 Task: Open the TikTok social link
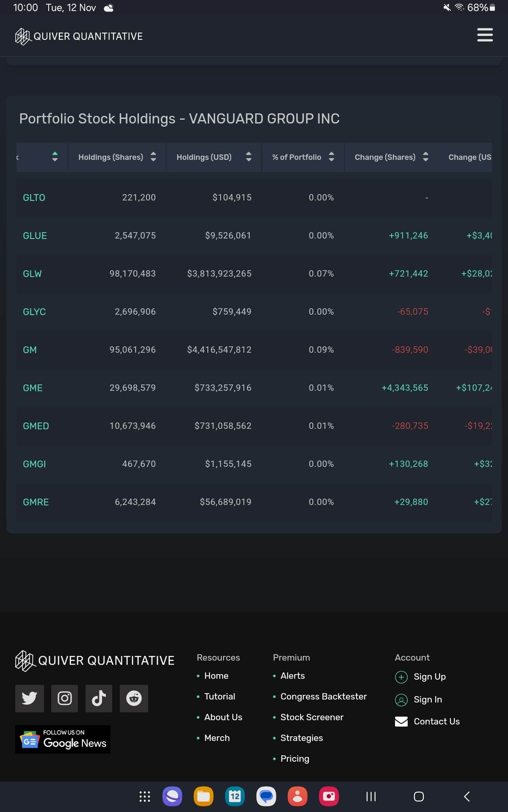(x=99, y=698)
